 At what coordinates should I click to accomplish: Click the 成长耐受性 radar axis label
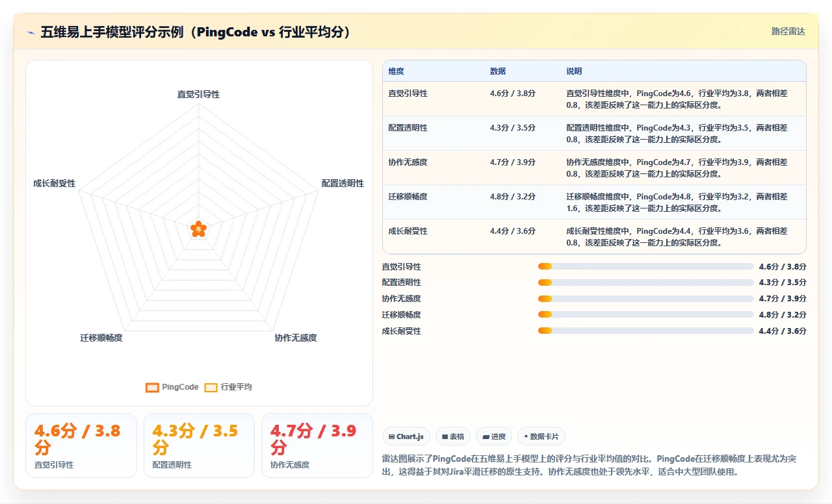tap(55, 184)
